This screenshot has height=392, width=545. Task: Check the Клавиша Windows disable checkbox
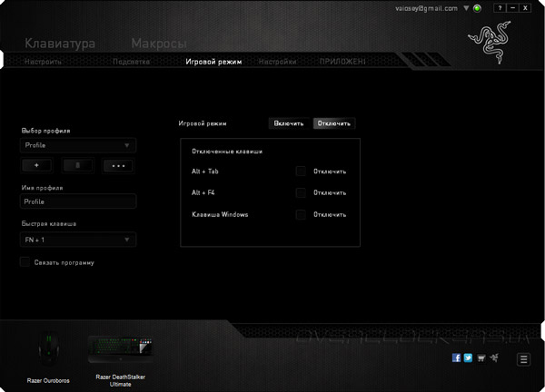pos(301,214)
